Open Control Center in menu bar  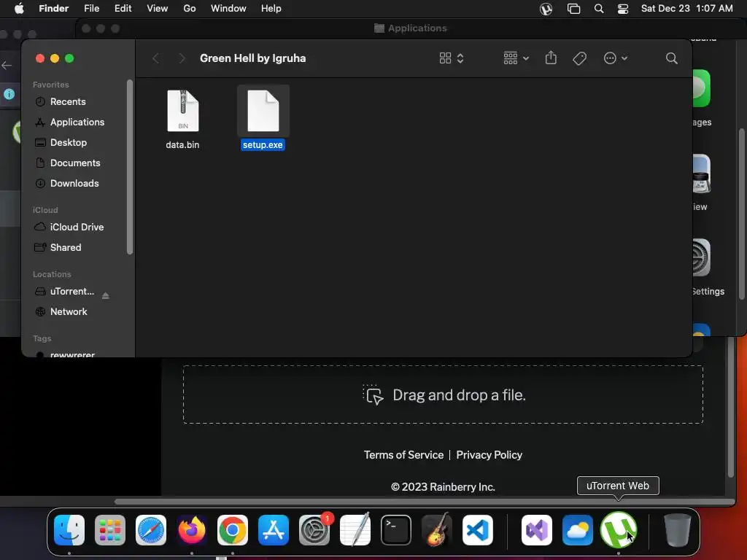[x=623, y=9]
